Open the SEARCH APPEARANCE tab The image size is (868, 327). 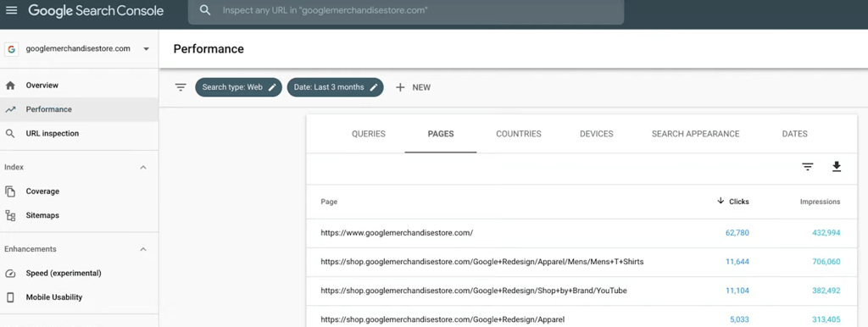pyautogui.click(x=695, y=134)
